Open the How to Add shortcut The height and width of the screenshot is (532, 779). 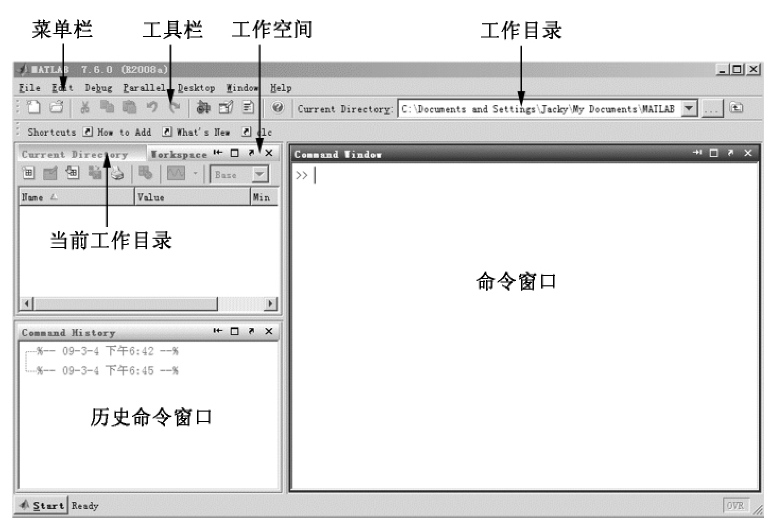pyautogui.click(x=118, y=132)
